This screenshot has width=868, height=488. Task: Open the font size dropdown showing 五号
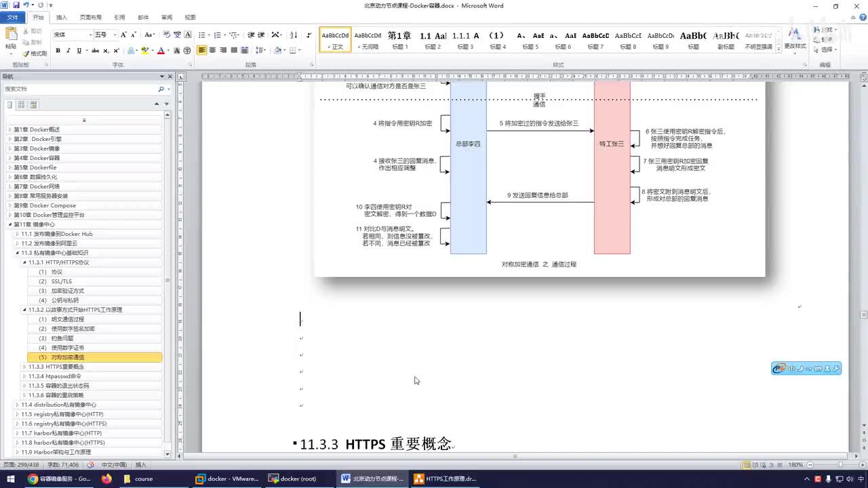(115, 35)
